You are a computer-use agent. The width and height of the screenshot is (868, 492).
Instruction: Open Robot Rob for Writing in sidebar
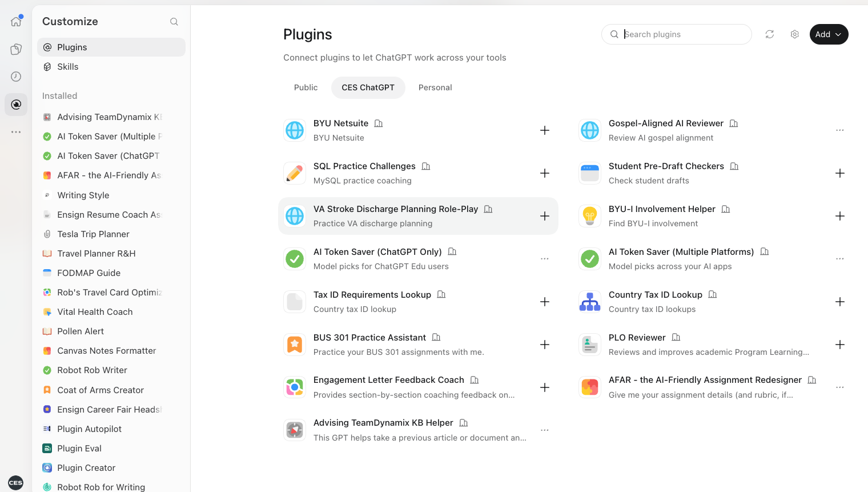point(111,487)
